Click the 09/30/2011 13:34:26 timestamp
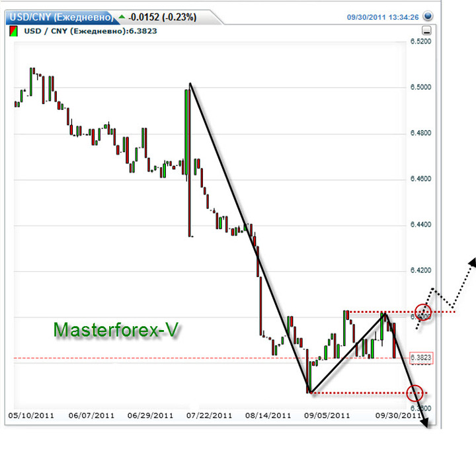 383,17
